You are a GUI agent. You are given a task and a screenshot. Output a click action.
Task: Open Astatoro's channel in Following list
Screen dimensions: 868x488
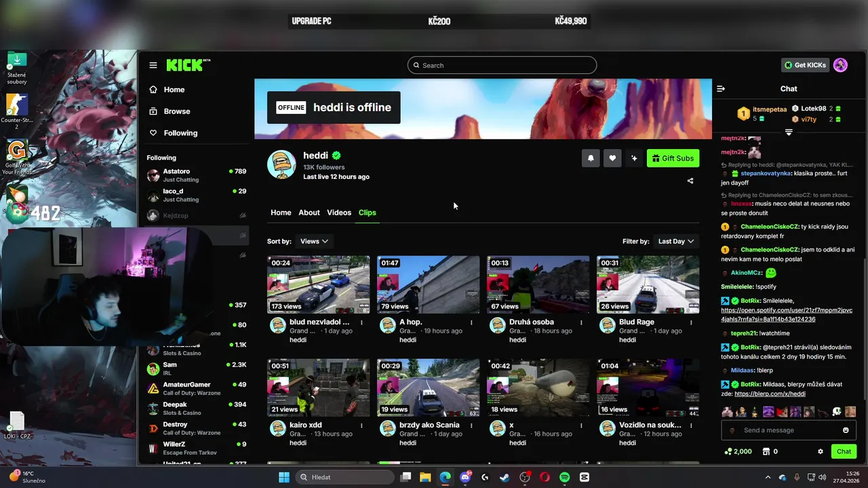197,176
